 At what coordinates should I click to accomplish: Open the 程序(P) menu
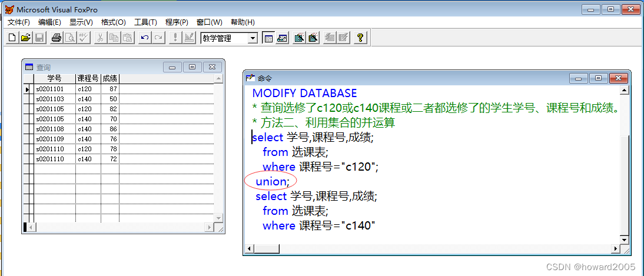pyautogui.click(x=177, y=22)
